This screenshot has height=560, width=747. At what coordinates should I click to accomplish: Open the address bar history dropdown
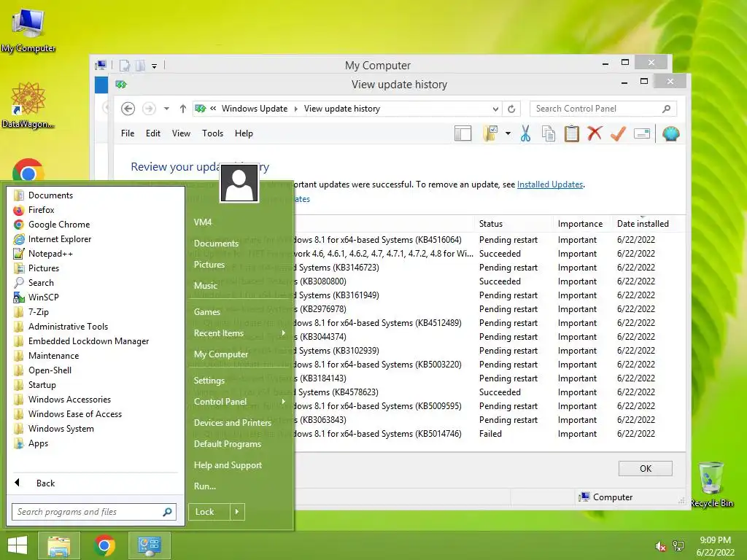pos(495,109)
